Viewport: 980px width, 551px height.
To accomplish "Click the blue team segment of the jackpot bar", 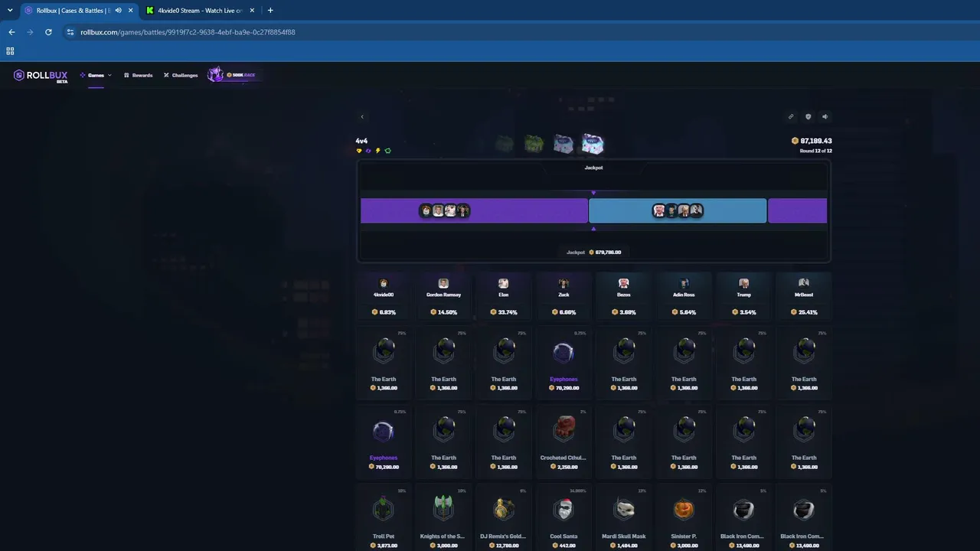I will click(678, 210).
